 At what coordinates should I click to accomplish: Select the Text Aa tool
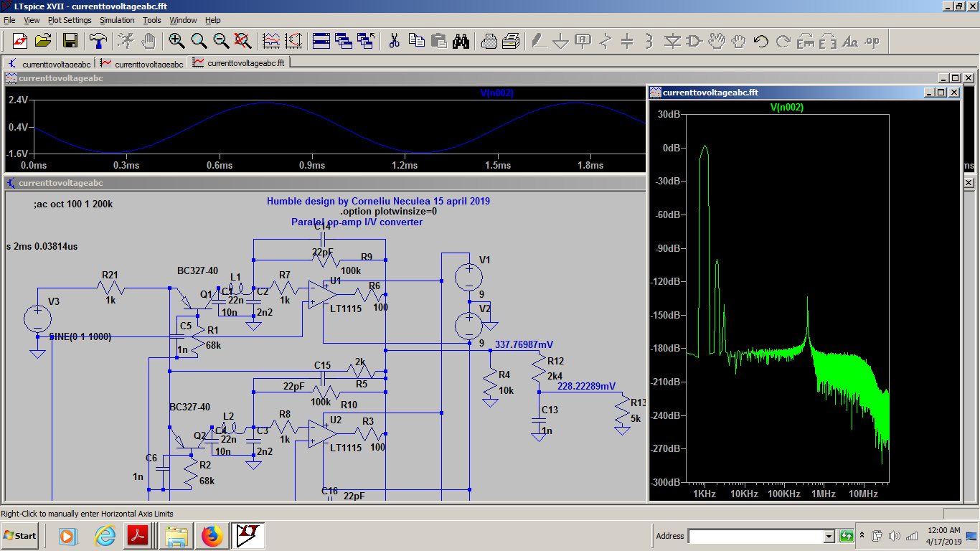[x=849, y=41]
